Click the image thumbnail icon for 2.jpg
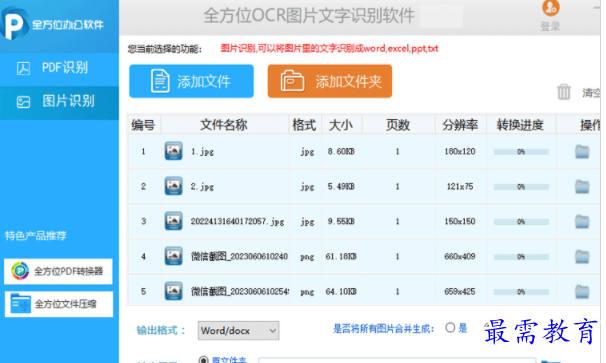The height and width of the screenshot is (363, 606). point(173,186)
